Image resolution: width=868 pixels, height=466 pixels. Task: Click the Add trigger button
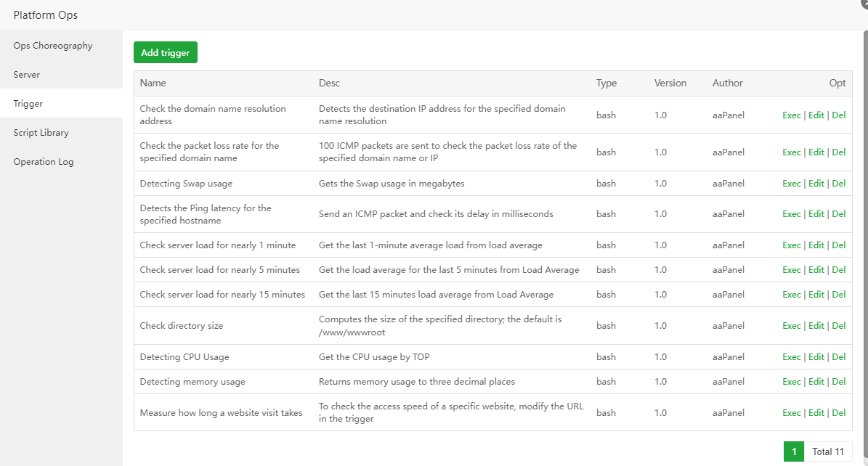166,52
